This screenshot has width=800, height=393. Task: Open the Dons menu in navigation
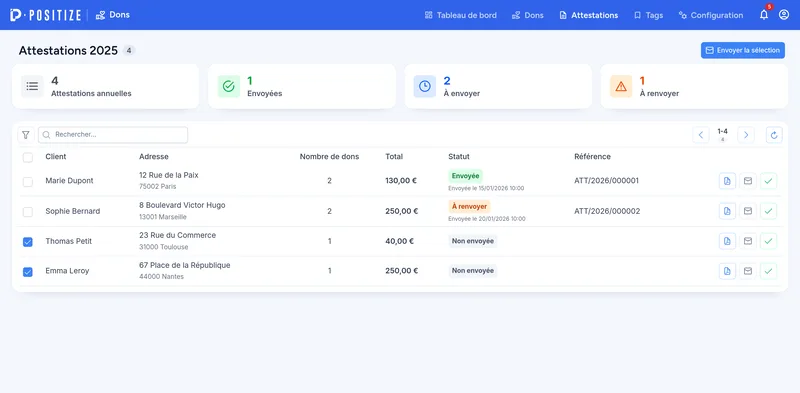coord(528,15)
